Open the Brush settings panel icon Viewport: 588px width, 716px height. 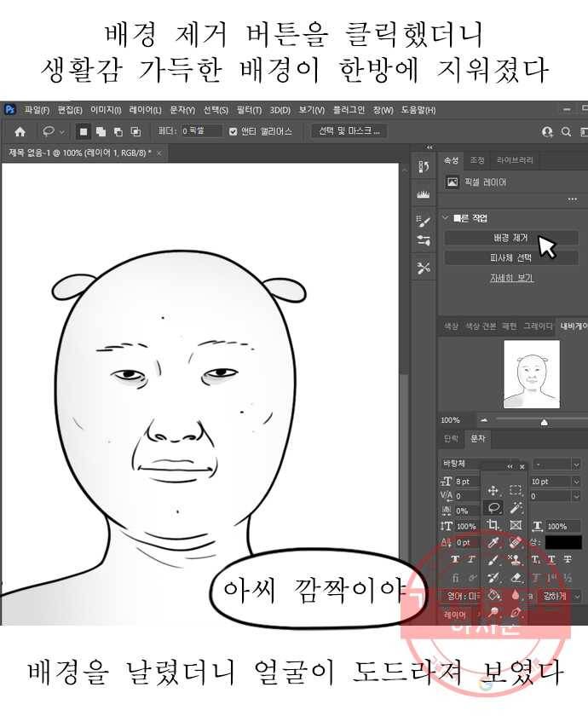pyautogui.click(x=424, y=222)
